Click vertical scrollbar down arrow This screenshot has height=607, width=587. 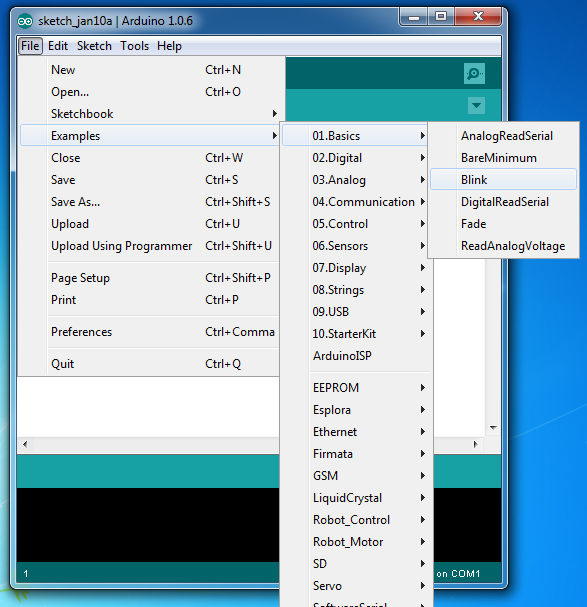[493, 428]
